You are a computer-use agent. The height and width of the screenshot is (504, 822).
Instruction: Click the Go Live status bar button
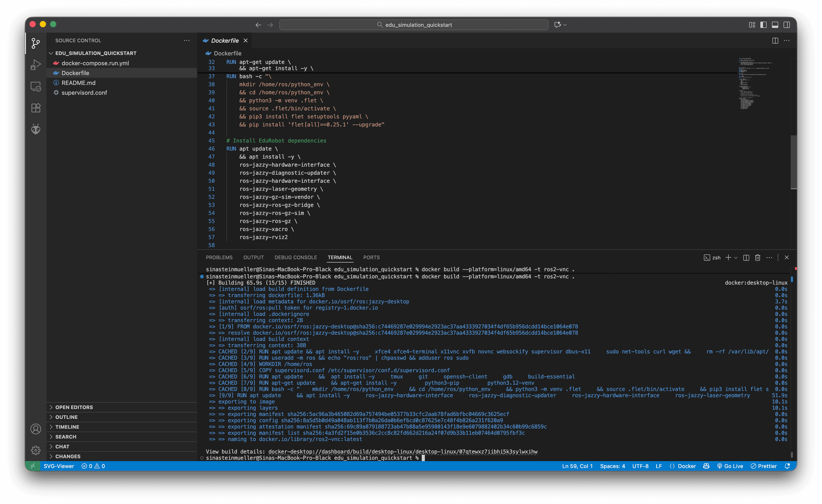point(730,466)
